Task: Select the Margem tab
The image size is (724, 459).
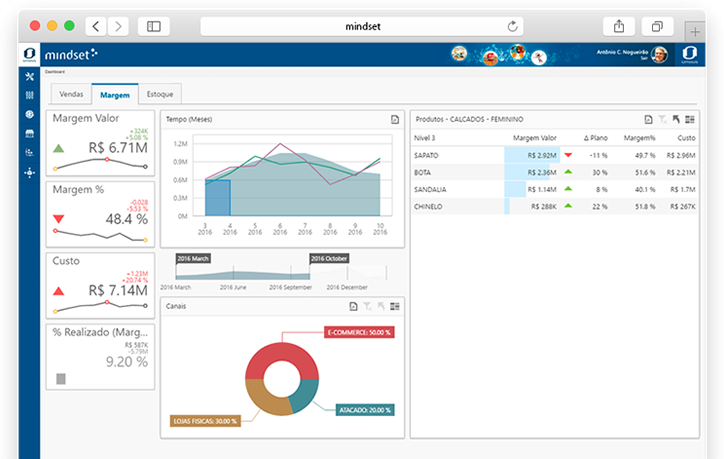Action: tap(115, 94)
